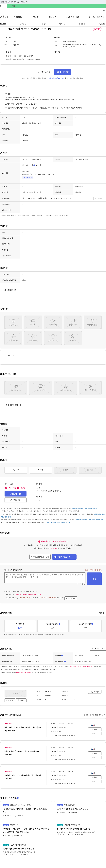Open the 채용정보 top menu

[18, 17]
